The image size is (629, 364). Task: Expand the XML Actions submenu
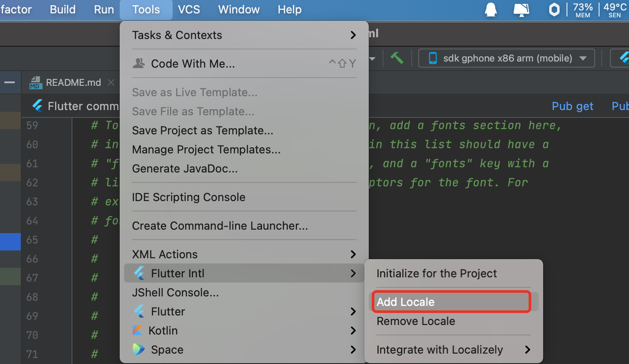click(244, 254)
